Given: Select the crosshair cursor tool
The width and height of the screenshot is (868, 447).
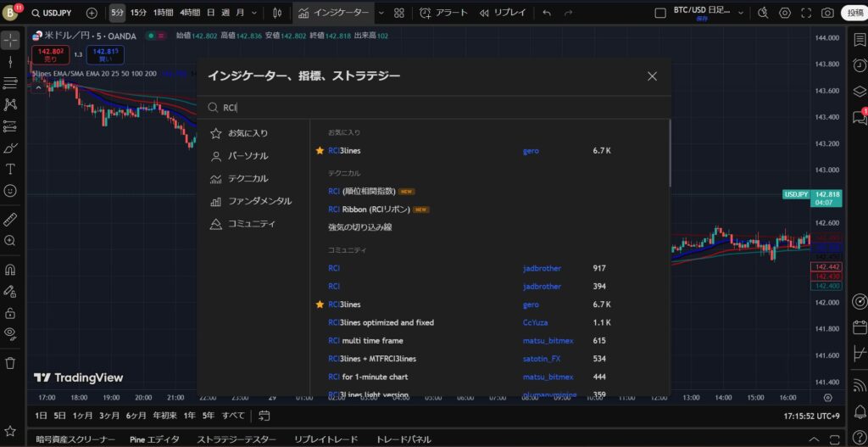Looking at the screenshot, I should pyautogui.click(x=10, y=40).
